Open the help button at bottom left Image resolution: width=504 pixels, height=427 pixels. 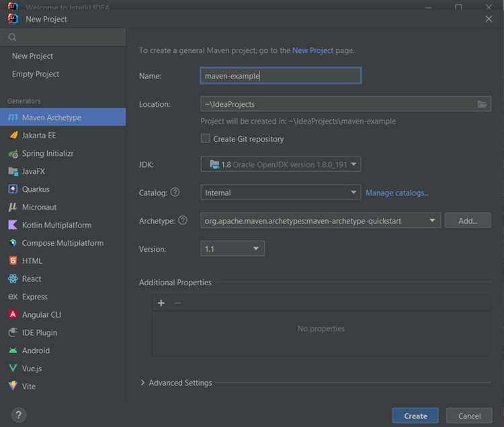click(x=19, y=415)
